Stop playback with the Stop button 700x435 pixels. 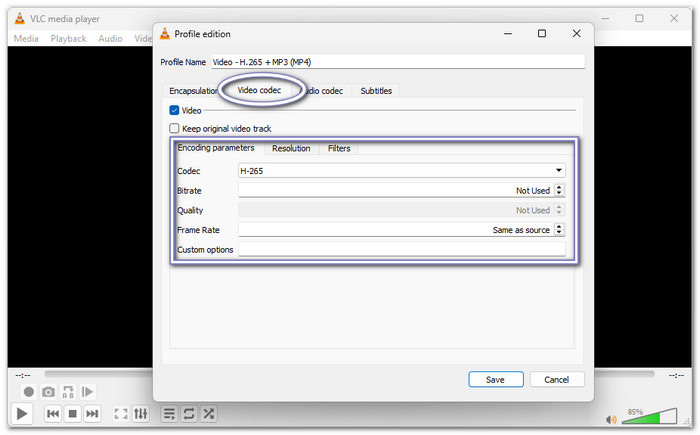coord(72,414)
